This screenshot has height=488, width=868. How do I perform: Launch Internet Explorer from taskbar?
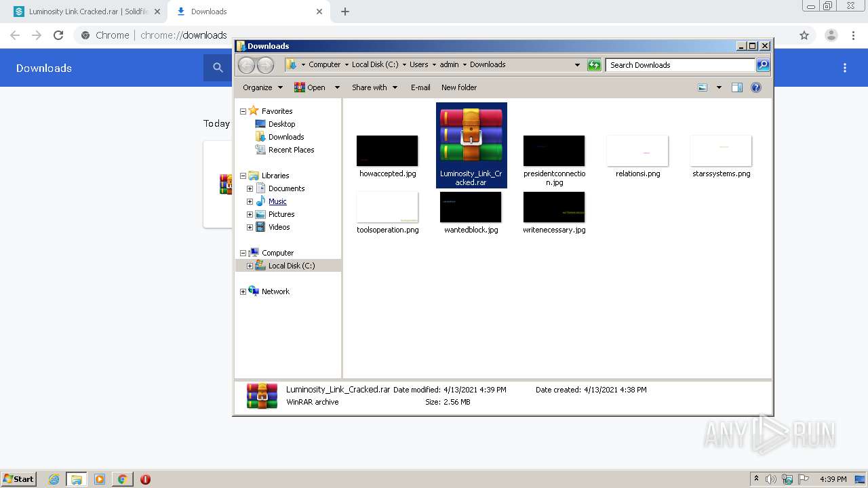(x=54, y=479)
